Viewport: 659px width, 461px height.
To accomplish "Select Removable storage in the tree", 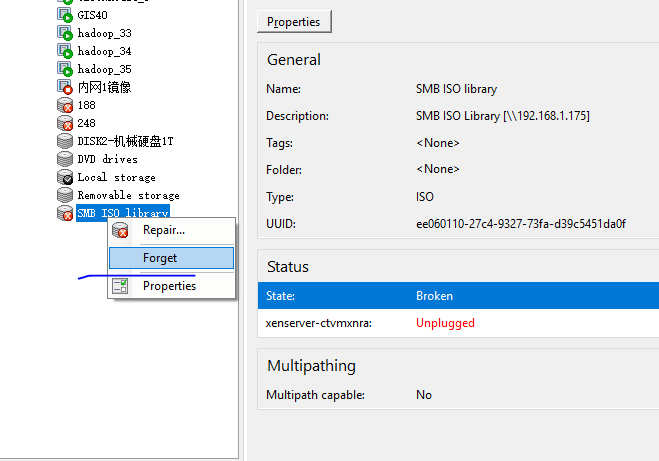I will (x=128, y=195).
